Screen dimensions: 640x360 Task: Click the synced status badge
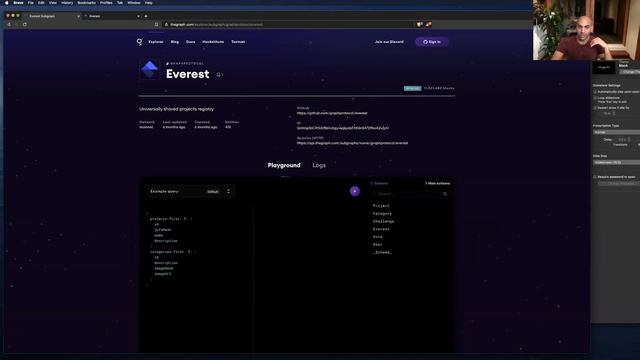tap(412, 88)
